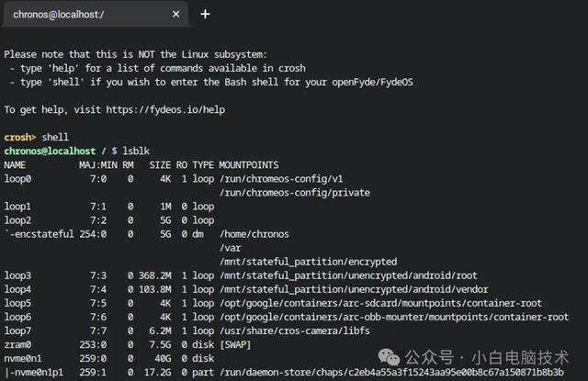The height and width of the screenshot is (381, 588).
Task: Click the 368.2M size value
Action: [x=155, y=275]
